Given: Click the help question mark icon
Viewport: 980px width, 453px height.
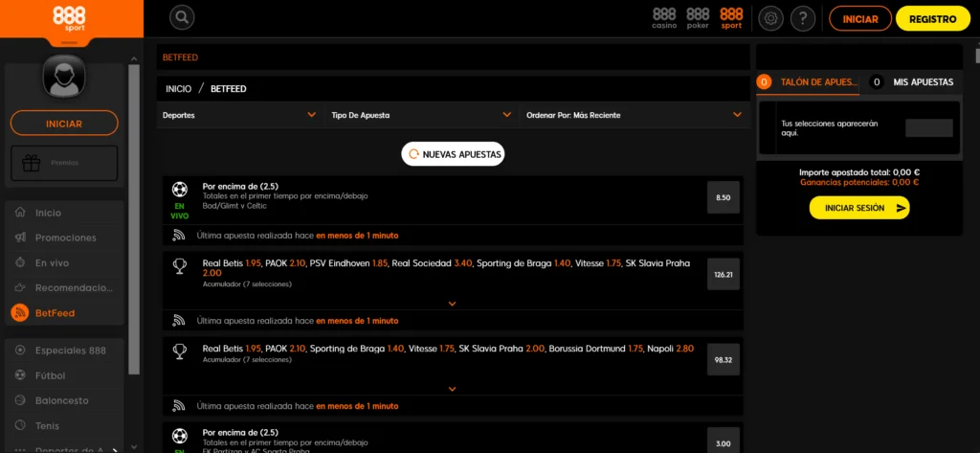Looking at the screenshot, I should click(x=803, y=18).
